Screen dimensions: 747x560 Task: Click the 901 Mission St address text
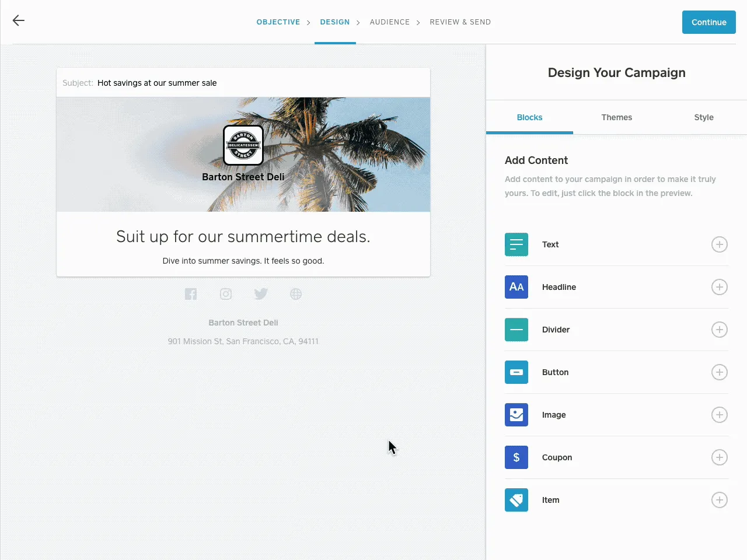(x=243, y=341)
